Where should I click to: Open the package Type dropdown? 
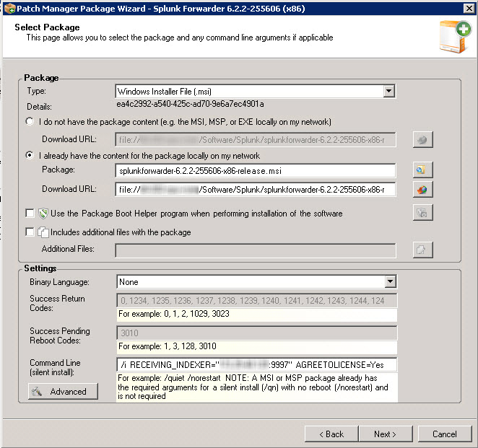pyautogui.click(x=388, y=91)
